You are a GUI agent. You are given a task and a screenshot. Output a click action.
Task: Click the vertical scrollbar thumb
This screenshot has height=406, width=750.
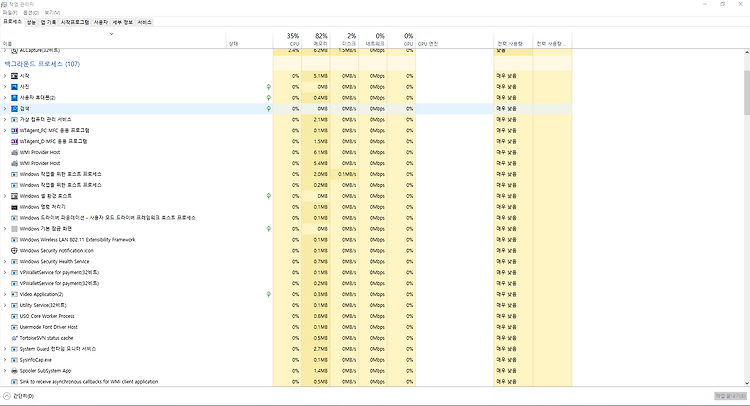click(x=747, y=93)
